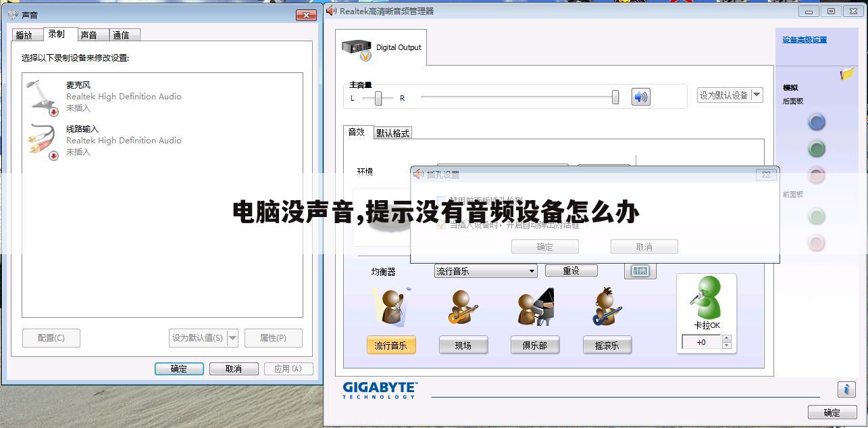The height and width of the screenshot is (428, 868).
Task: Click 取消 in the 声音 window
Action: [x=234, y=368]
